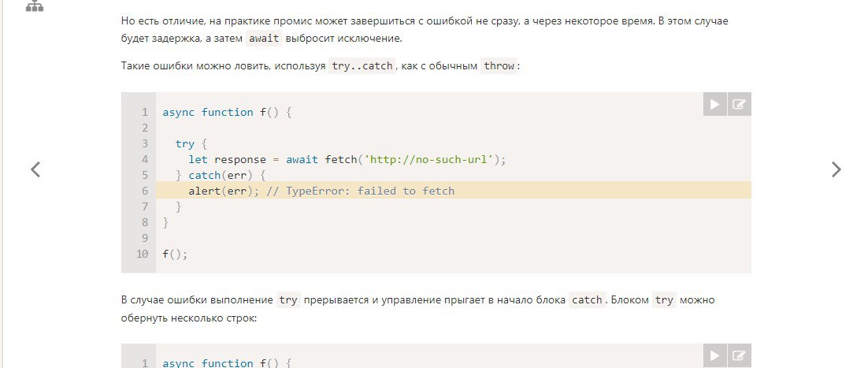Click the 'try' code word before 'прерывается'

pos(287,299)
